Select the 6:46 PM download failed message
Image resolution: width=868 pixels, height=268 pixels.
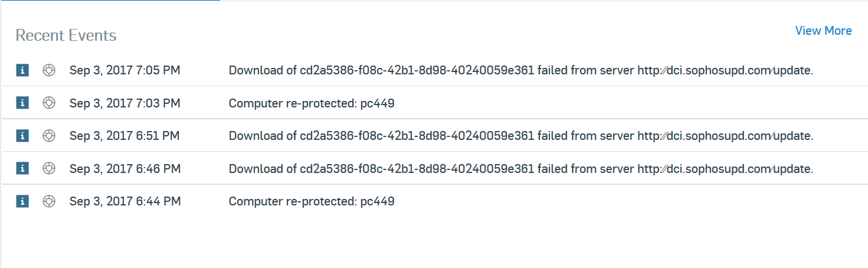(521, 169)
